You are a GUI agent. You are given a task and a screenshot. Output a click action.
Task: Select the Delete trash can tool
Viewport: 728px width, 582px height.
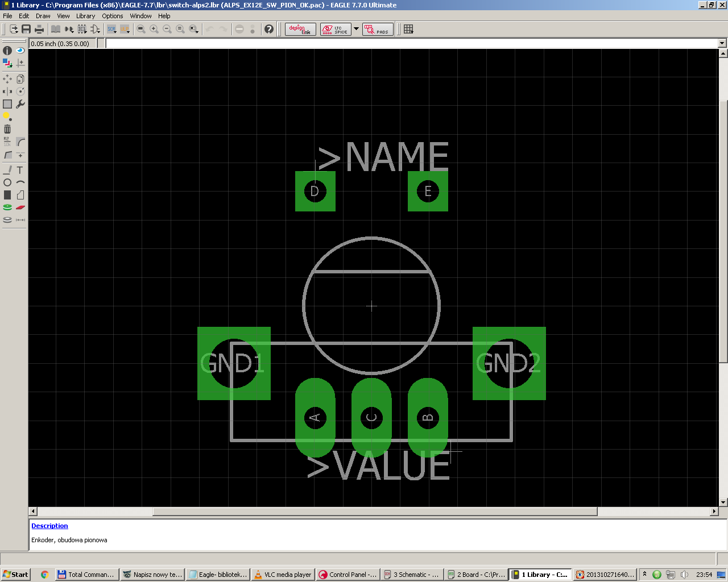[x=7, y=129]
